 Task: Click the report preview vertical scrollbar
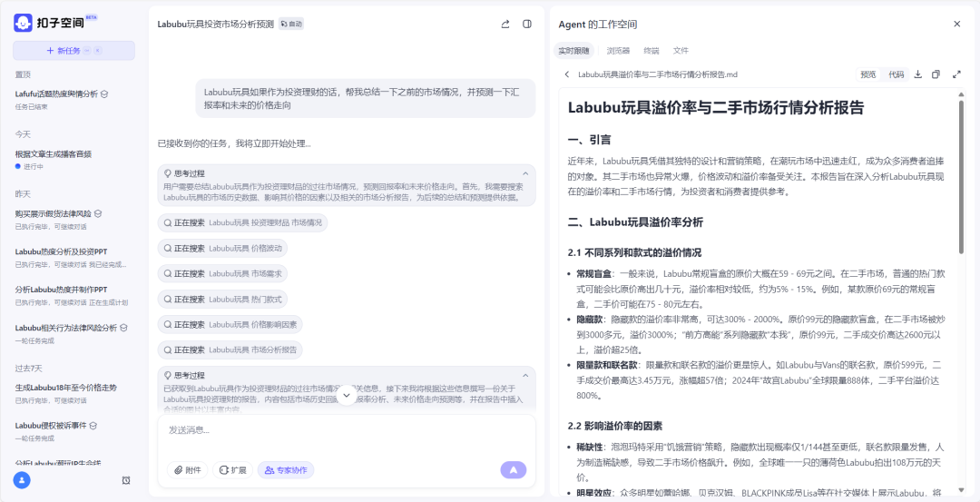click(961, 176)
